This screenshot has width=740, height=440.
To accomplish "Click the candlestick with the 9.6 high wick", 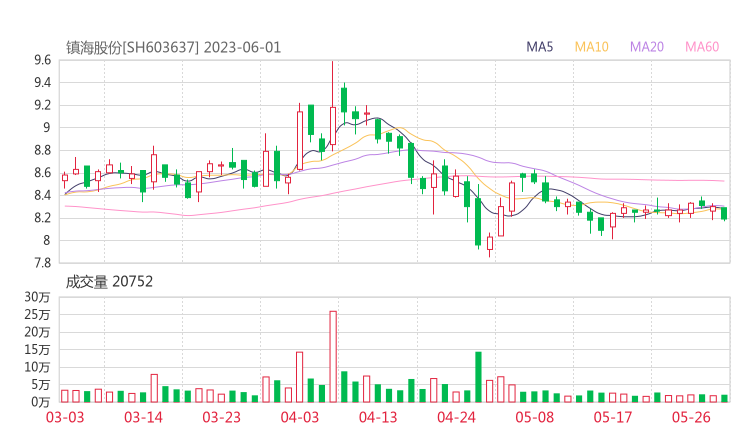I will point(333,106).
